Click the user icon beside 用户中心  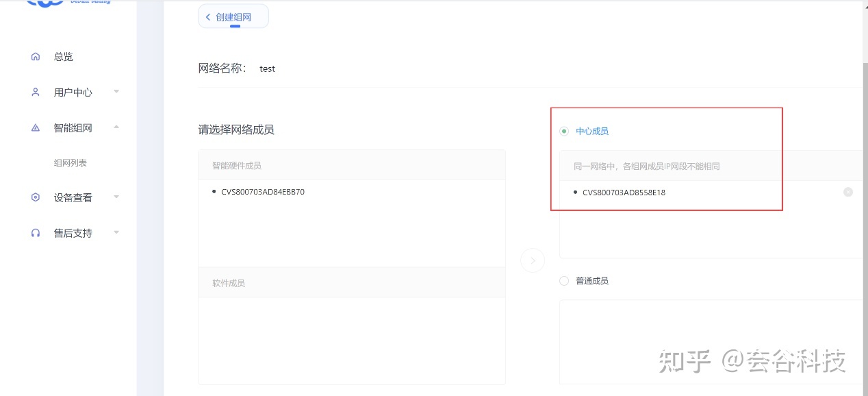click(x=36, y=92)
